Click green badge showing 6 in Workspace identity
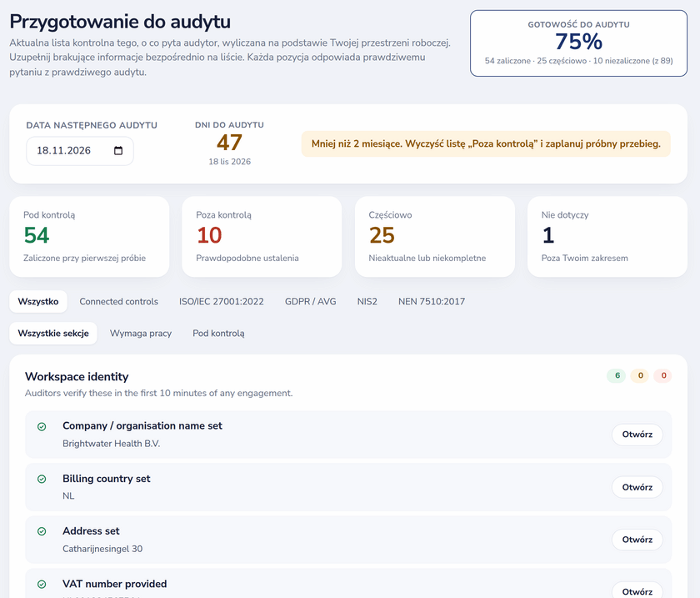Viewport: 700px width, 598px height. point(617,376)
